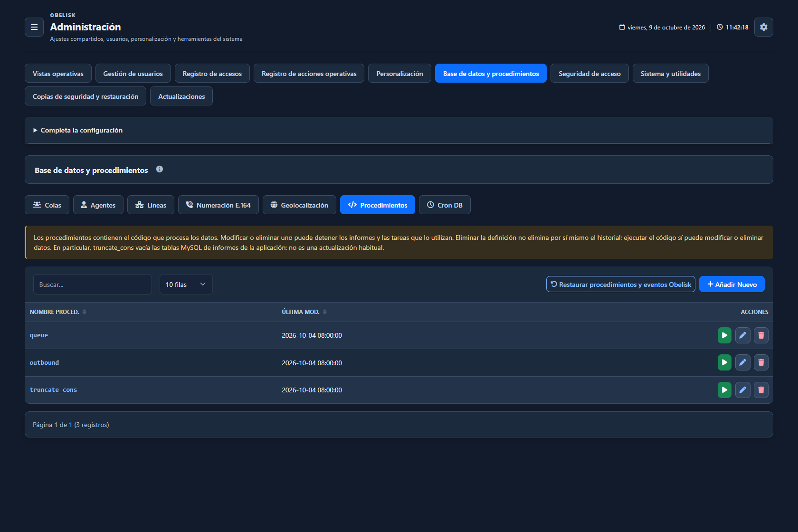The height and width of the screenshot is (532, 798).
Task: Edit the truncate_cons procedure
Action: [x=743, y=390]
